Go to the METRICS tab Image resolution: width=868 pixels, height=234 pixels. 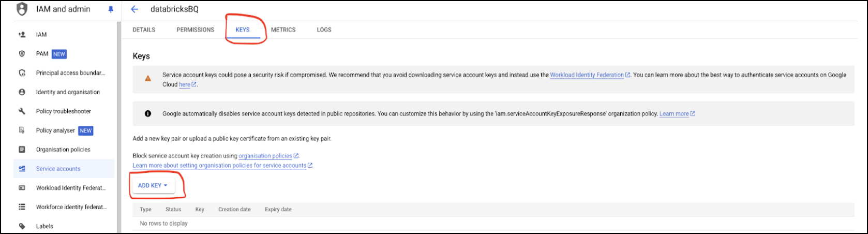click(283, 30)
